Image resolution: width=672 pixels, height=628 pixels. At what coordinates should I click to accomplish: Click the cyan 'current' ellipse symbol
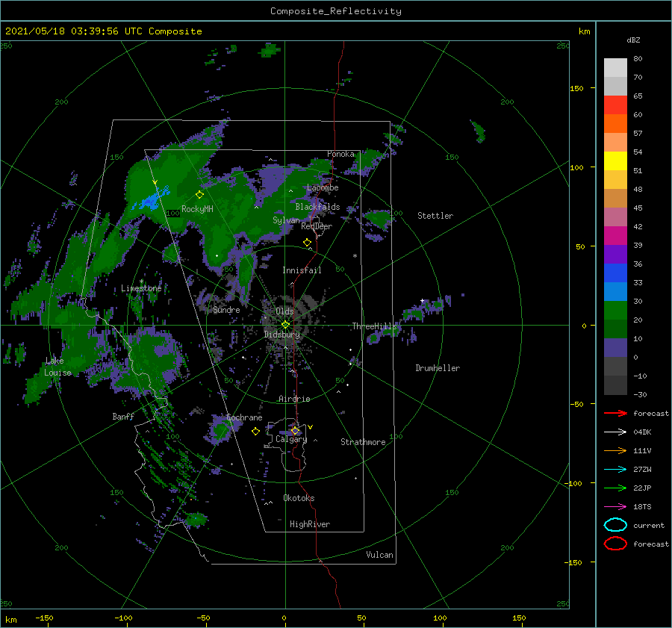point(615,525)
